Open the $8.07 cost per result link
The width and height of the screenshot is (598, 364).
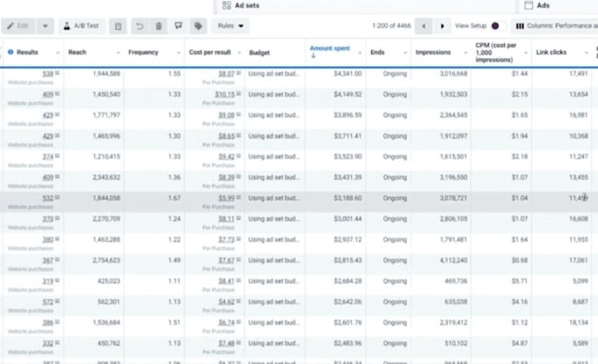point(227,74)
